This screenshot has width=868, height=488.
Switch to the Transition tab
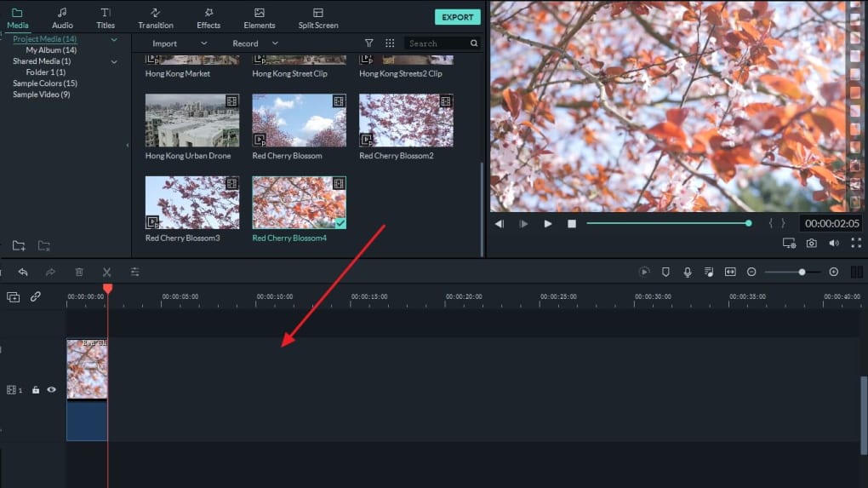click(156, 18)
